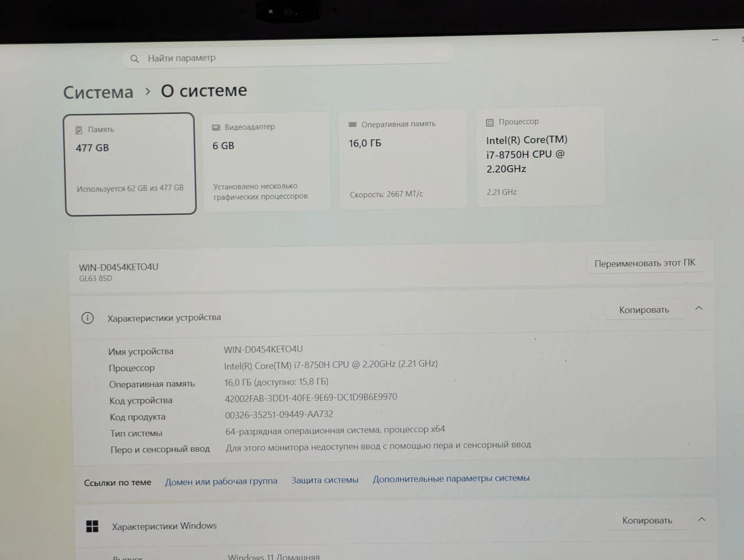Click device name WIN-D0454KETO4U in specs list
The image size is (744, 560).
[263, 349]
